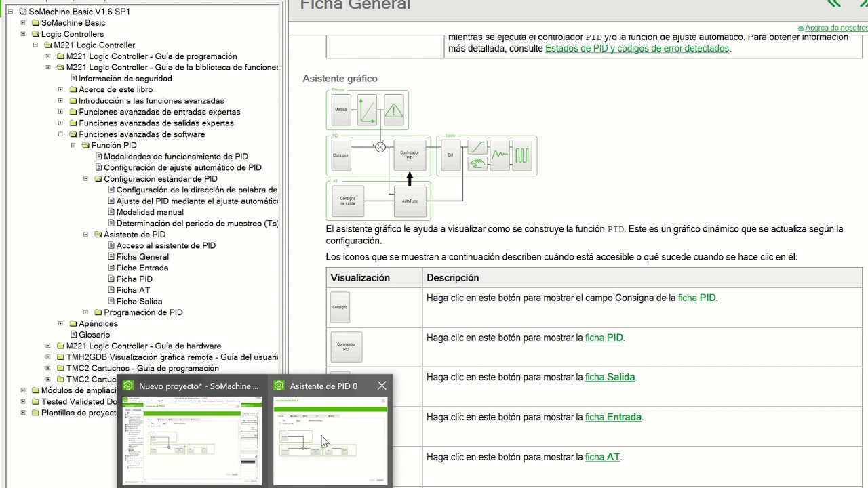
Task: Expand Funciones avanzadas de entradas expertas
Action: pyautogui.click(x=60, y=112)
